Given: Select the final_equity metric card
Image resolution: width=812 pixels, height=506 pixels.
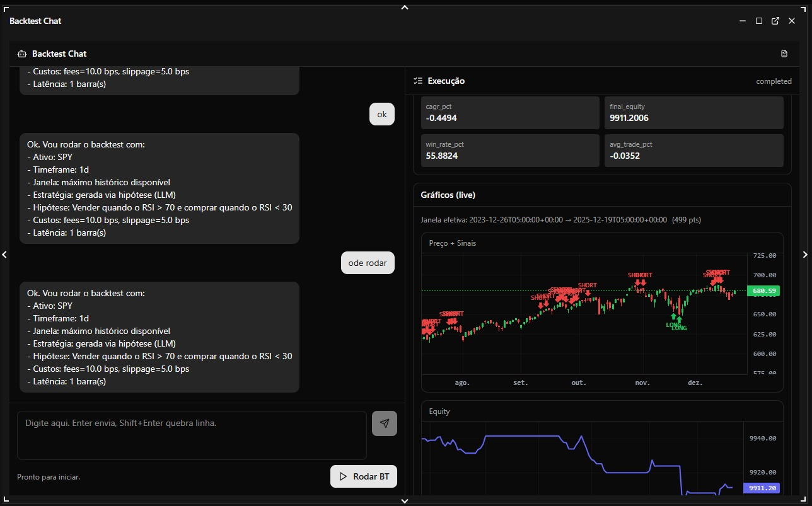Looking at the screenshot, I should (x=694, y=113).
